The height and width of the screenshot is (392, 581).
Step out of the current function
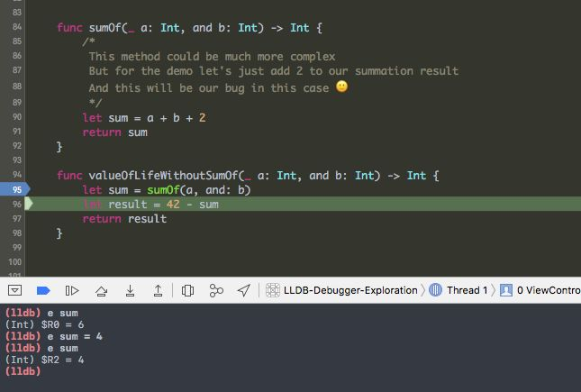(x=158, y=290)
